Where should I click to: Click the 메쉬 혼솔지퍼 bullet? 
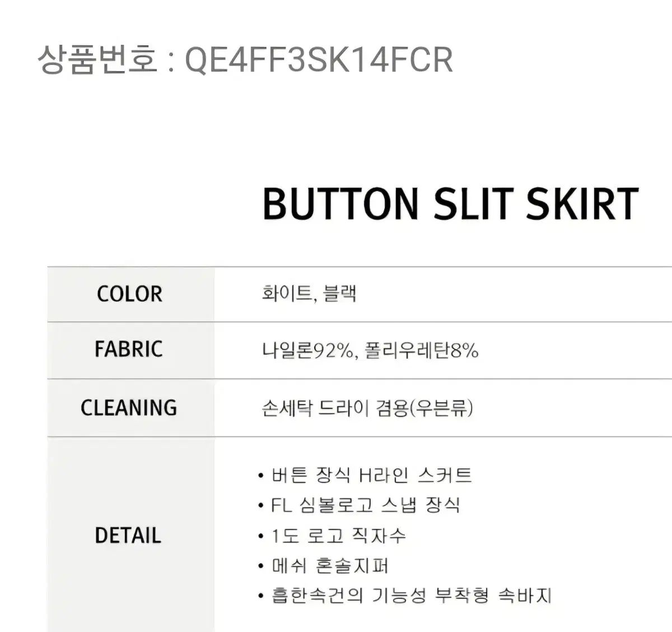(330, 566)
